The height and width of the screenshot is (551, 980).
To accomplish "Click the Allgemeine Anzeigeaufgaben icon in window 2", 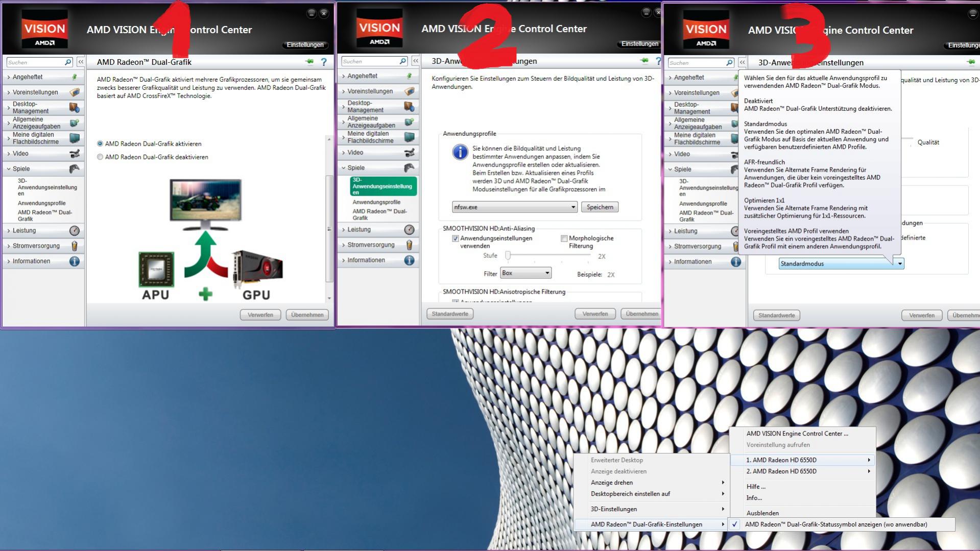I will 409,122.
